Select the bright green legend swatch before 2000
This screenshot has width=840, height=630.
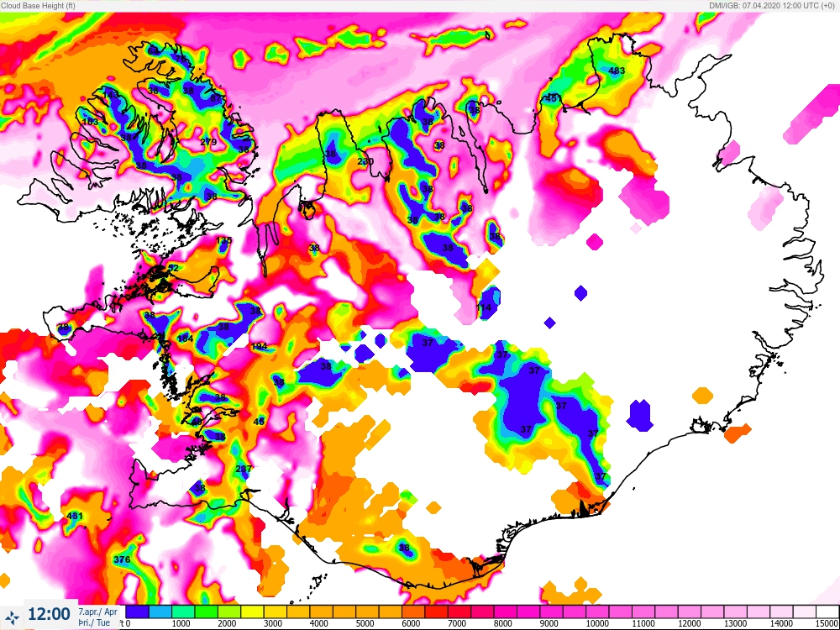tap(207, 612)
